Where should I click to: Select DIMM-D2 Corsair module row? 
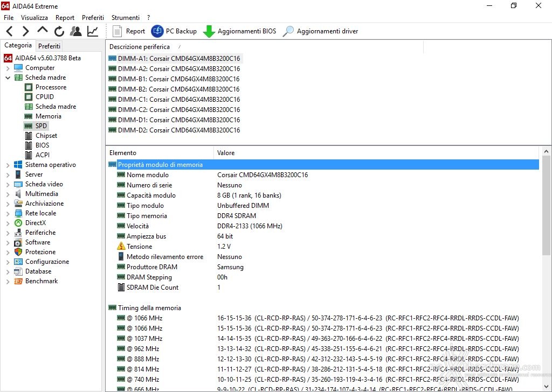coord(175,130)
